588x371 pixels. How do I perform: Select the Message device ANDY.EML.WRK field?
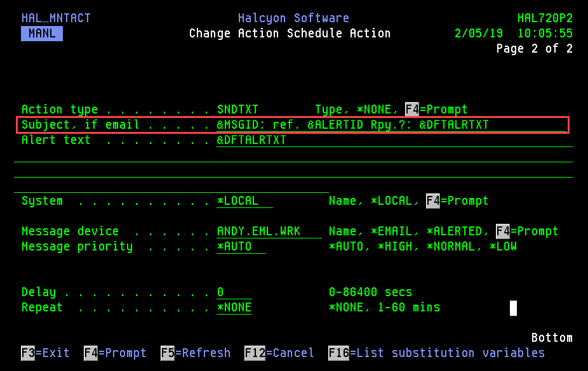point(269,231)
